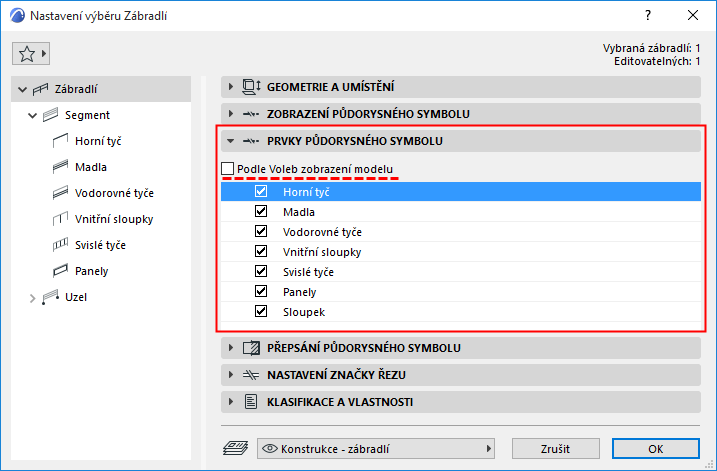
Task: Open the Přepsání půdorysného symbolu panel
Action: tap(232, 348)
